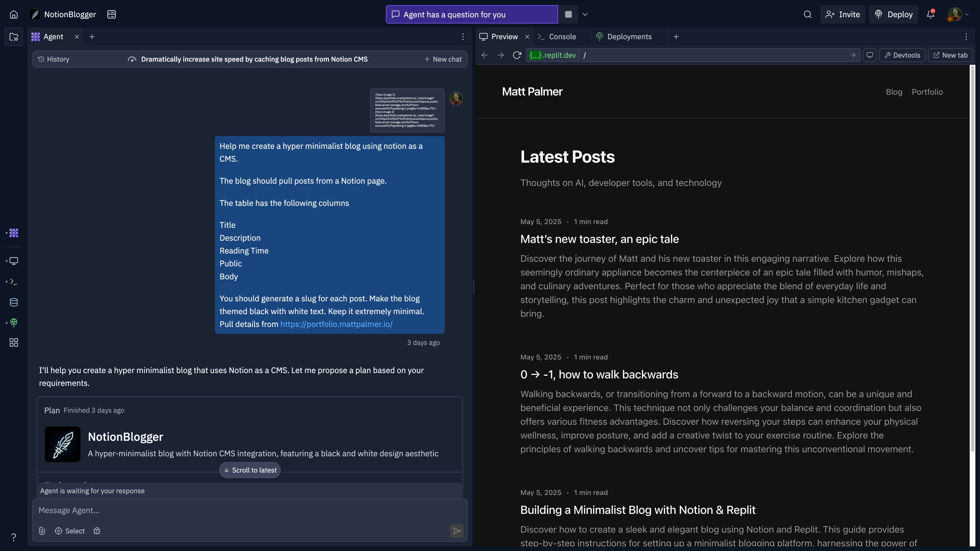Open the project info panel icon beside NotionBlogger
The image size is (980, 551).
(111, 15)
